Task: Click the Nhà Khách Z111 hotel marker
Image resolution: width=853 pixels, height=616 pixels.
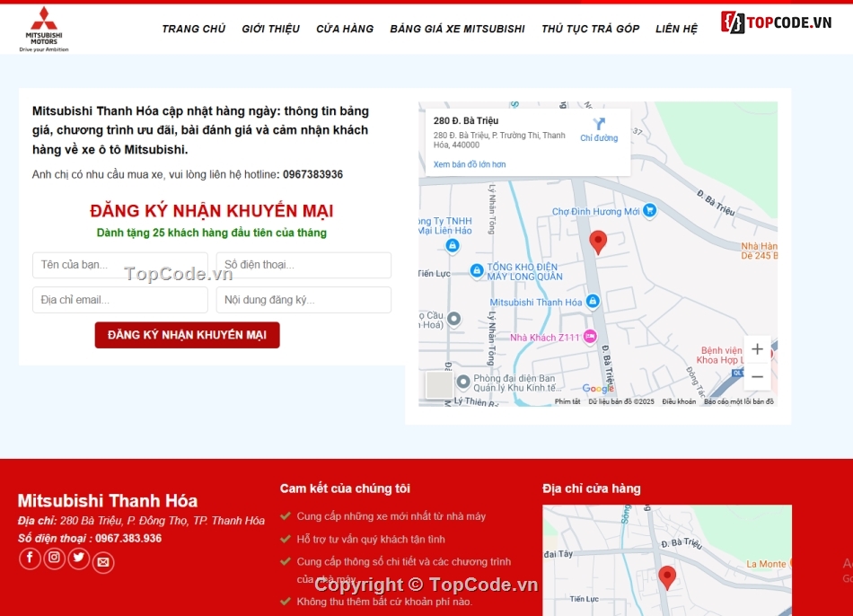Action: tap(590, 337)
